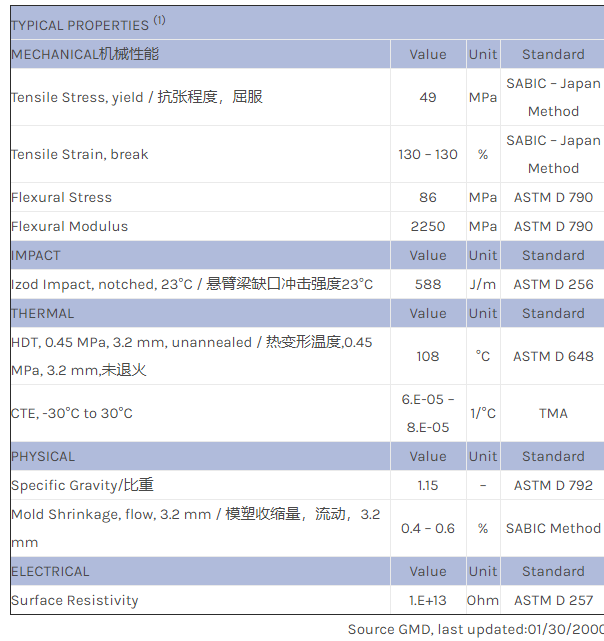Select the Izod Impact, notched row label
The width and height of the screenshot is (604, 641).
point(192,284)
